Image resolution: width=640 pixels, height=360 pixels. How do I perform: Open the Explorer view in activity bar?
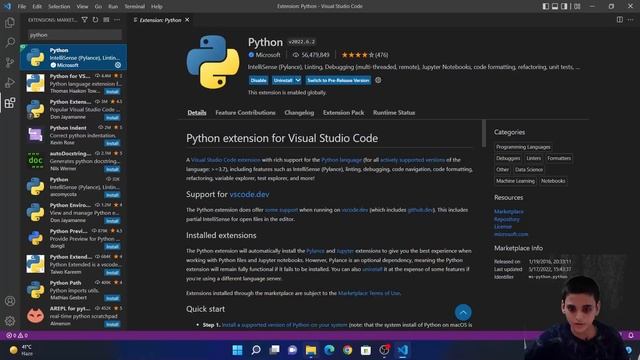coord(10,23)
